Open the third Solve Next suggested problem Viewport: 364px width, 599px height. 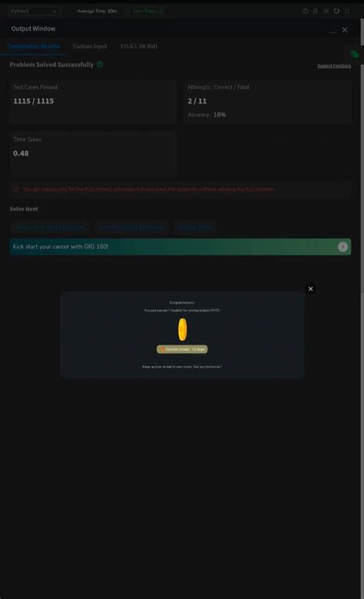[x=195, y=227]
